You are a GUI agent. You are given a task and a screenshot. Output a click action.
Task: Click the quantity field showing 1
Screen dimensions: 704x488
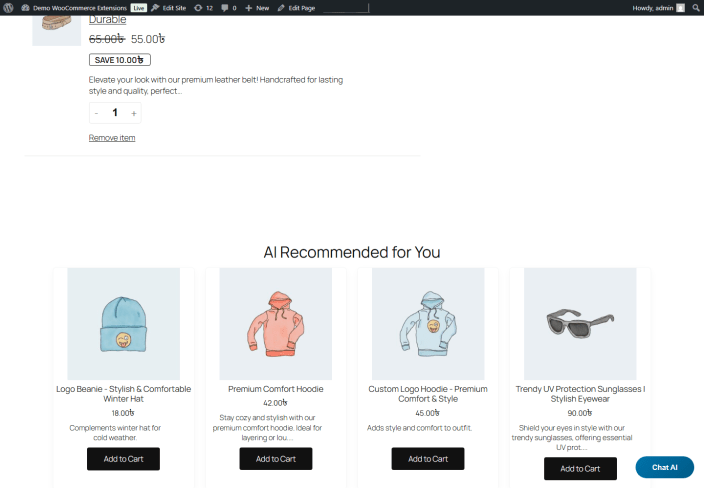click(x=115, y=113)
